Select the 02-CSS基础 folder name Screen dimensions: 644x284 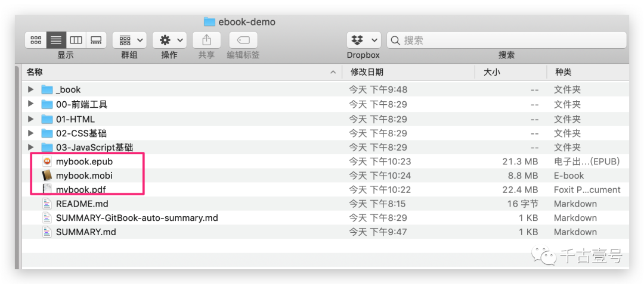coord(81,133)
